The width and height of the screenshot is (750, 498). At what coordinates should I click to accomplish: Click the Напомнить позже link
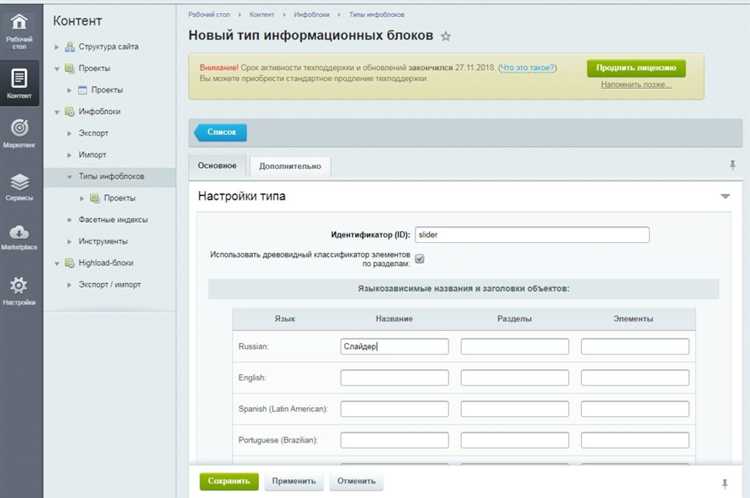(x=636, y=85)
